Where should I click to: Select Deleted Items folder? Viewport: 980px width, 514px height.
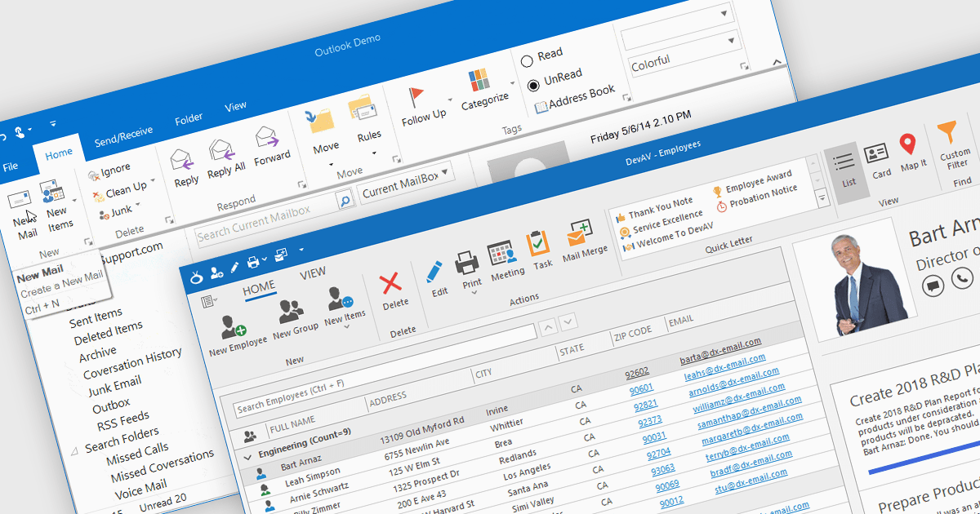(108, 334)
